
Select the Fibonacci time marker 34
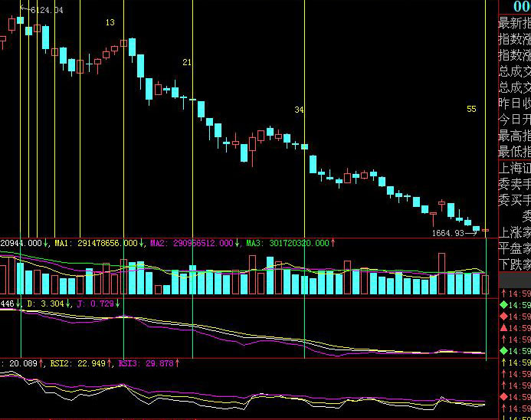(x=299, y=110)
